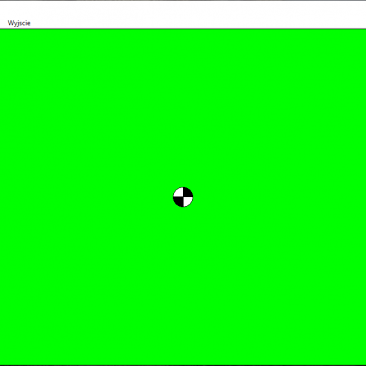Click the exact center of the checkered ball
The height and width of the screenshot is (366, 366).
click(183, 197)
